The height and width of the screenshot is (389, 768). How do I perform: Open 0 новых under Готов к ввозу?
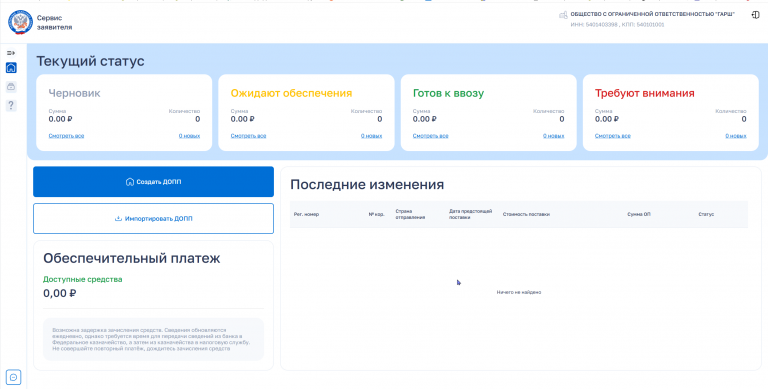553,136
